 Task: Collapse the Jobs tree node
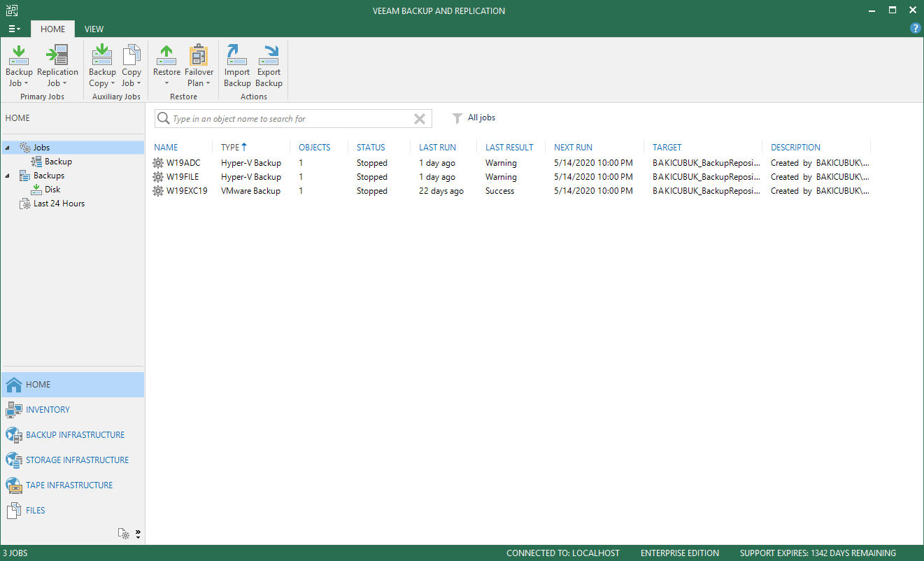[7, 148]
